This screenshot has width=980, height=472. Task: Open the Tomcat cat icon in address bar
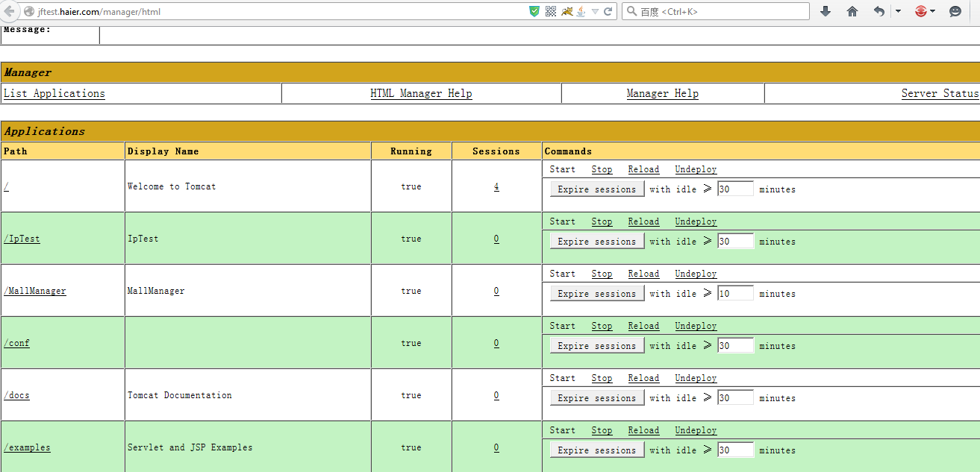(x=567, y=11)
